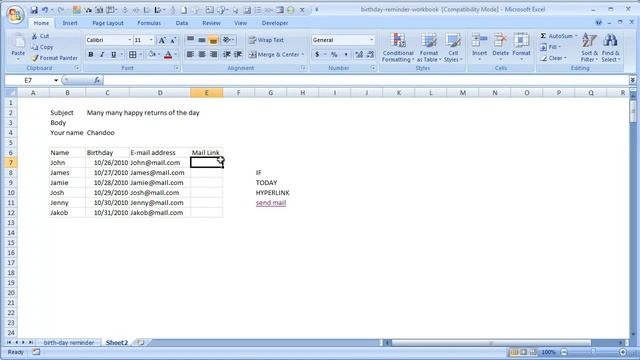Screen dimensions: 640x360
Task: Increase font size with Grow Font
Action: [162, 40]
